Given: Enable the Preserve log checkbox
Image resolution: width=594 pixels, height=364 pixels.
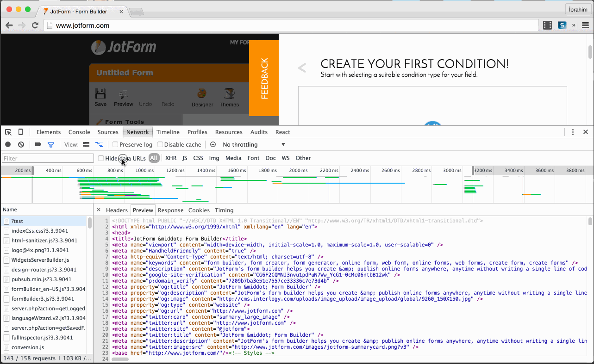Looking at the screenshot, I should coord(115,145).
